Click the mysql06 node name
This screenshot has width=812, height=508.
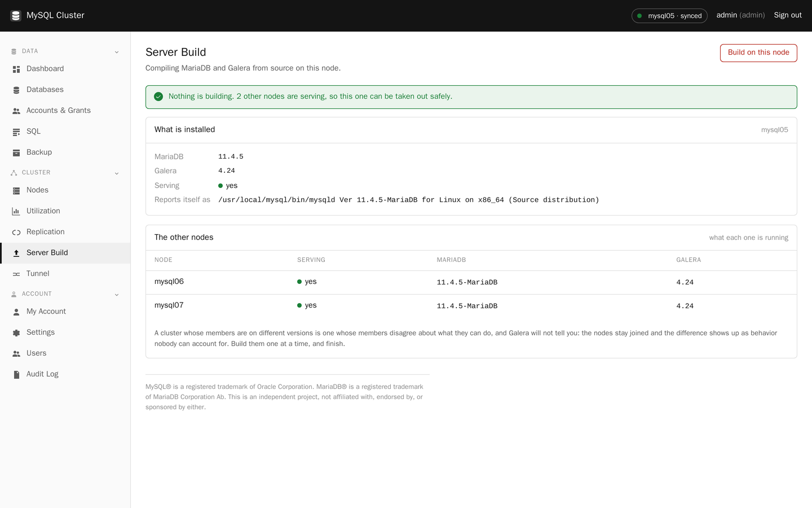point(169,282)
